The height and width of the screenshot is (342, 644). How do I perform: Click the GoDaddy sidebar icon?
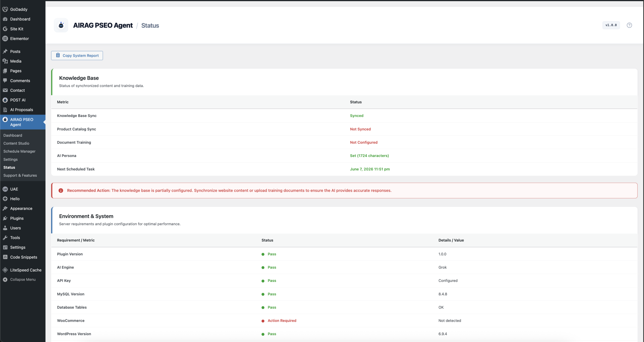5,9
